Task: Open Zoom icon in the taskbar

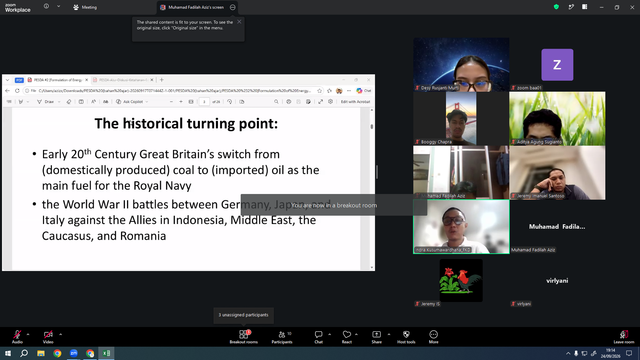Action: click(x=73, y=353)
